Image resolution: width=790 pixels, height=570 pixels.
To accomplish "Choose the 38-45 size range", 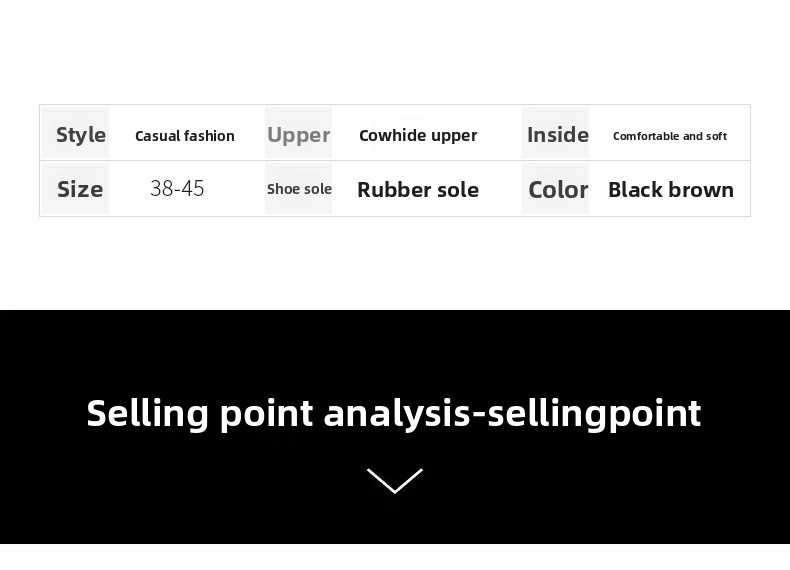I will [x=177, y=189].
